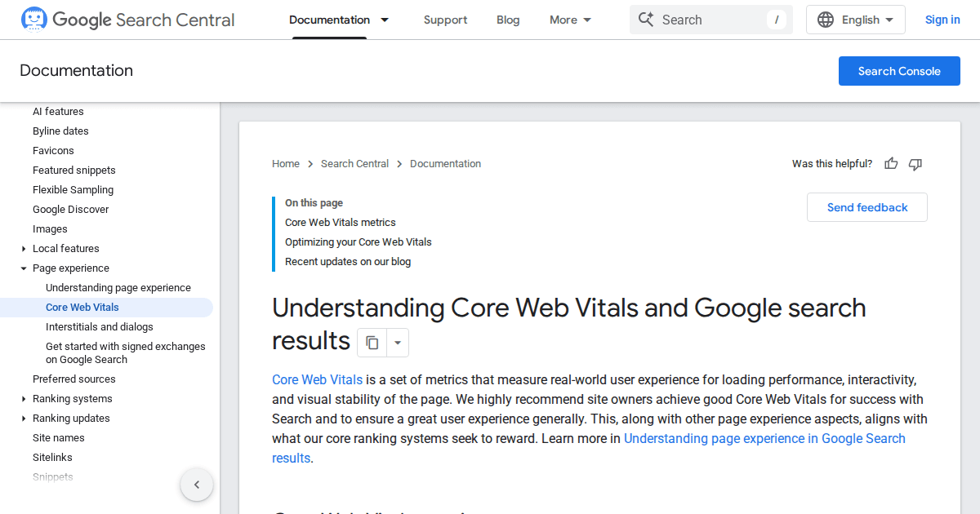Viewport: 980px width, 514px height.
Task: Click the globe language icon
Action: point(826,20)
